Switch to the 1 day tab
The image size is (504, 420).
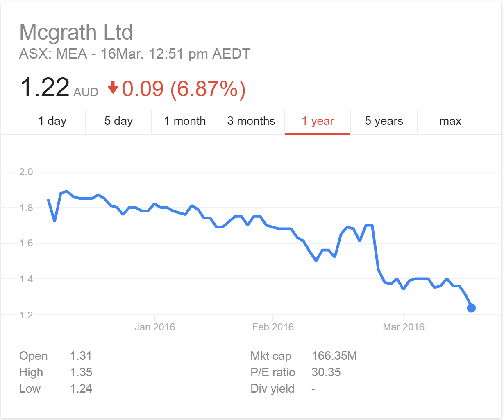pyautogui.click(x=52, y=121)
